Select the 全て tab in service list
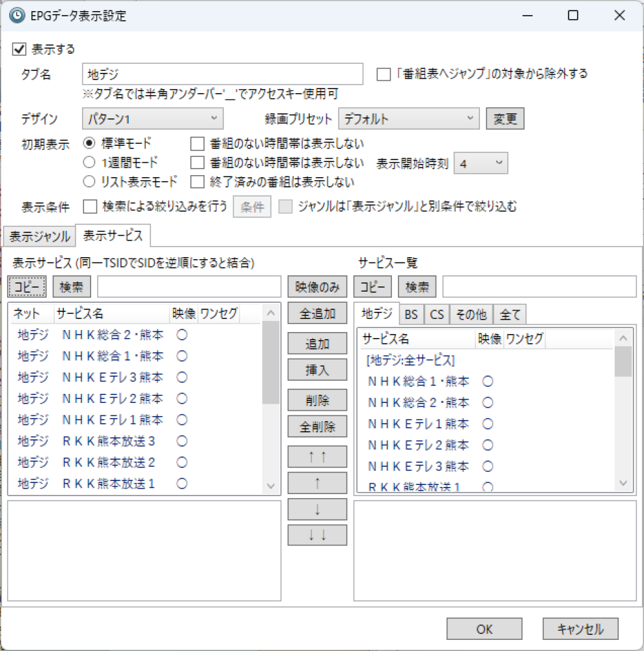This screenshot has width=644, height=651. 510,314
